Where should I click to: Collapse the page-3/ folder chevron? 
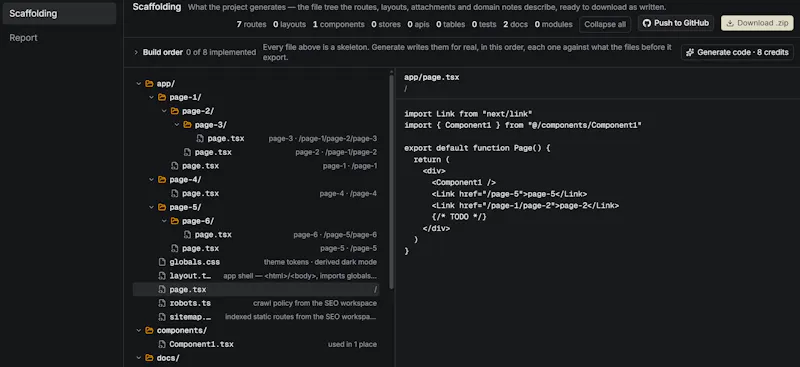[177, 125]
